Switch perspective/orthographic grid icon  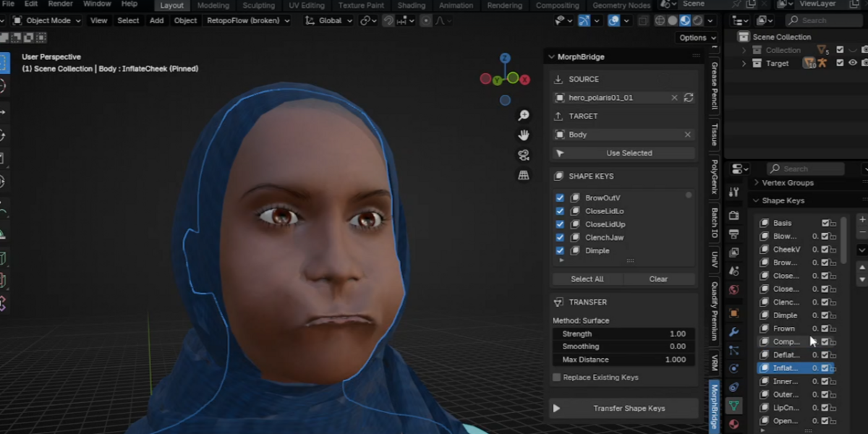(524, 175)
